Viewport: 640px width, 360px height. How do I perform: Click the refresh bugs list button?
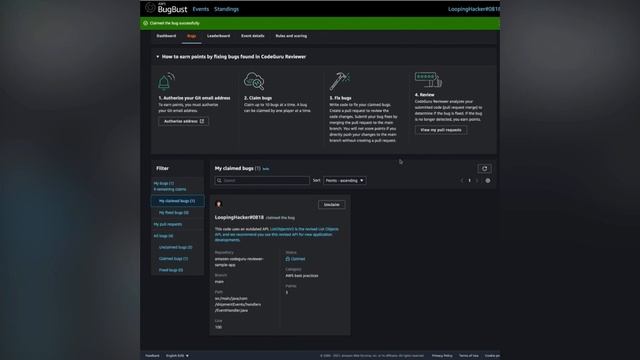pos(484,169)
